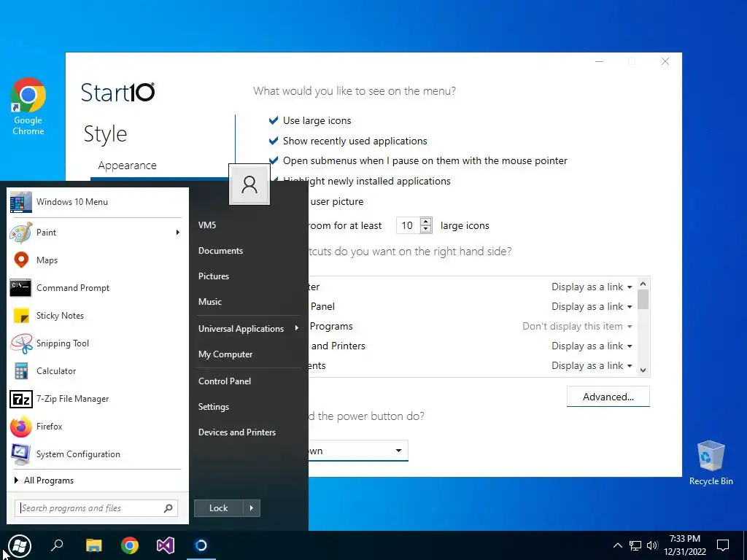The image size is (747, 560).
Task: Open Devices and Printers from the start menu
Action: [x=237, y=432]
